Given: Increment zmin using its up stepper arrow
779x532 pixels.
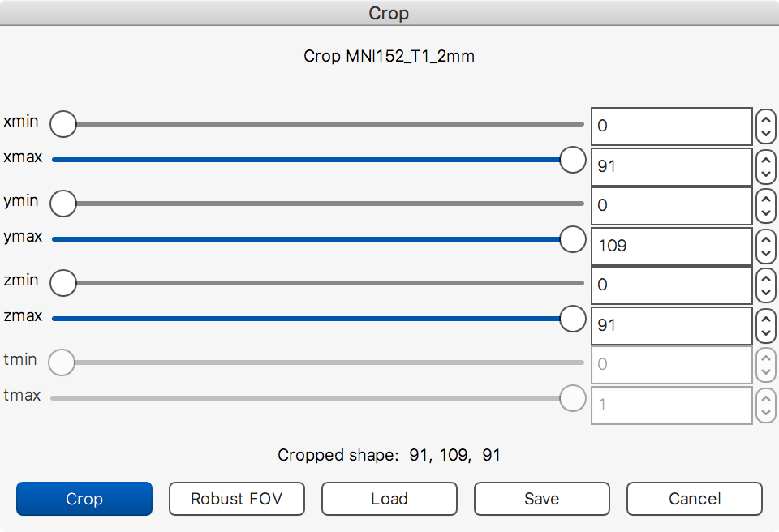Looking at the screenshot, I should pos(765,277).
